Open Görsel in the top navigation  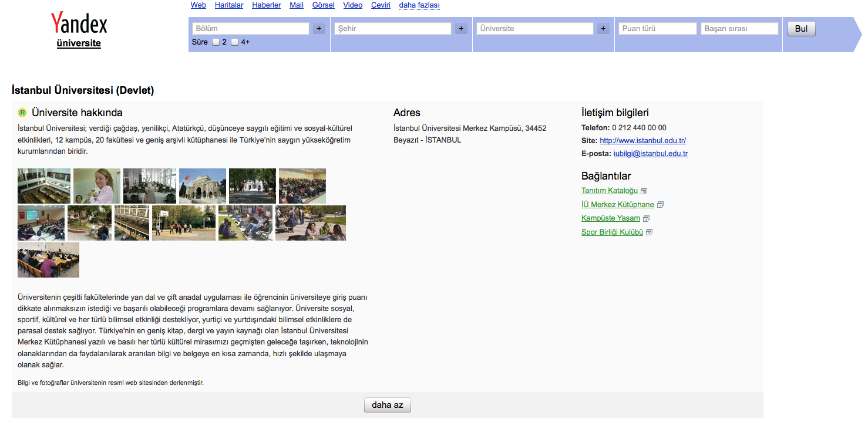tap(324, 5)
